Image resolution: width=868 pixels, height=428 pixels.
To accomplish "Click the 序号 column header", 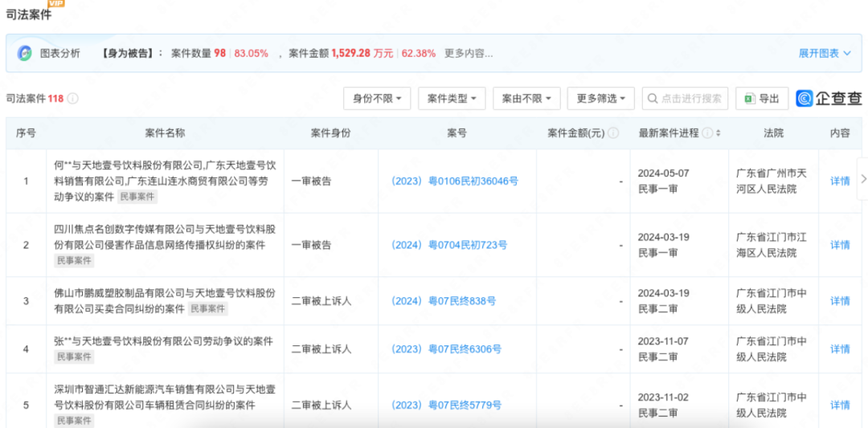I will 26,133.
